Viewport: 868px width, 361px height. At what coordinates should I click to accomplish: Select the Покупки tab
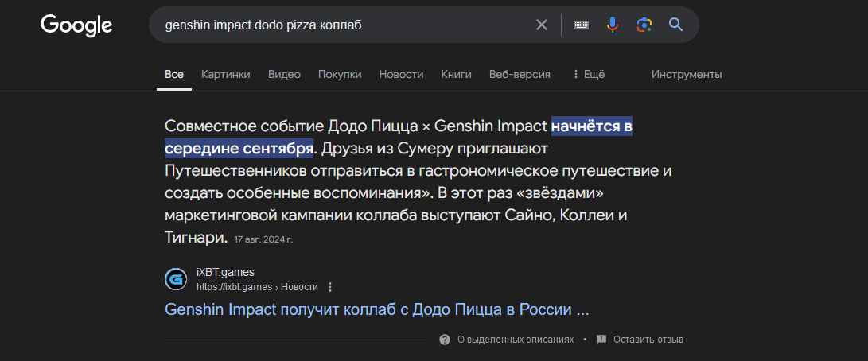(340, 74)
